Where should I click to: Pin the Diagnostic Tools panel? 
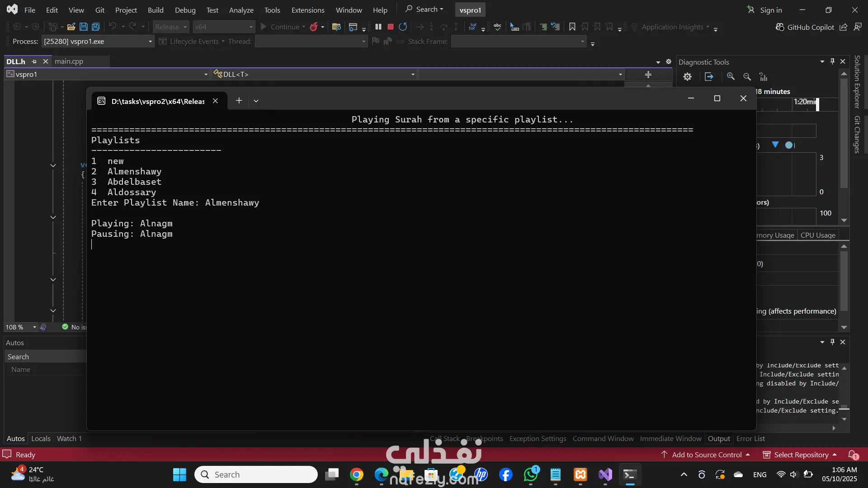[x=832, y=61]
